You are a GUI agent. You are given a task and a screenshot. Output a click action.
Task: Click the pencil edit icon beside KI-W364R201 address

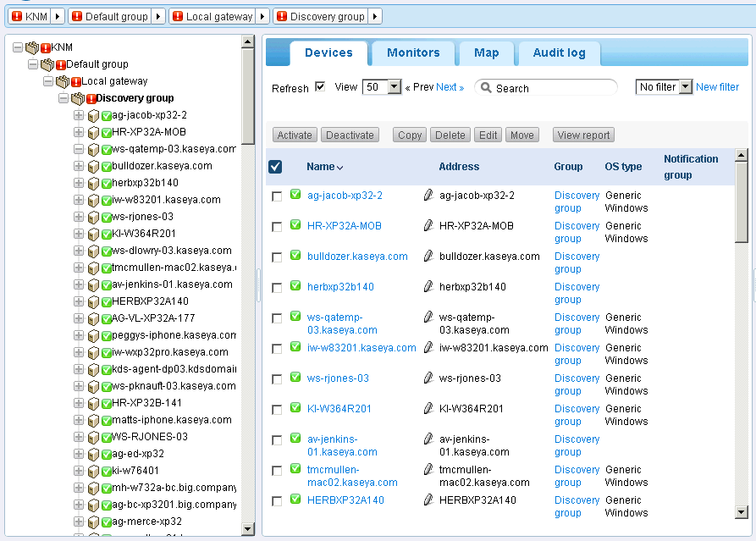click(428, 409)
